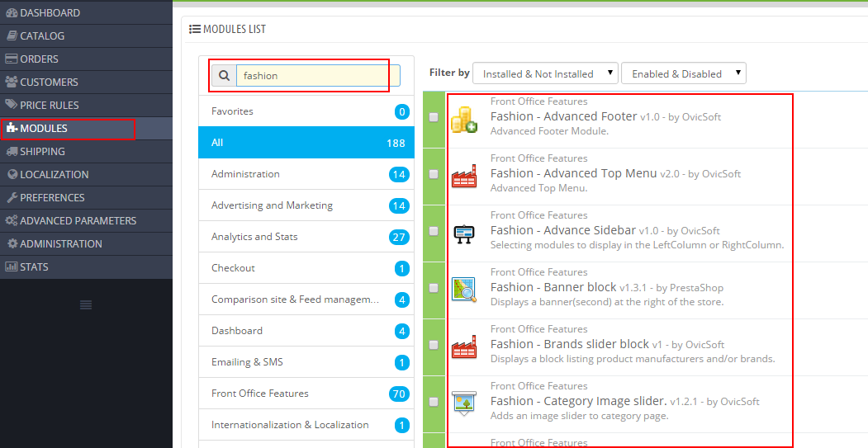Click the magnifier icon beside the search box
Screen dimensions: 868x448
point(224,76)
